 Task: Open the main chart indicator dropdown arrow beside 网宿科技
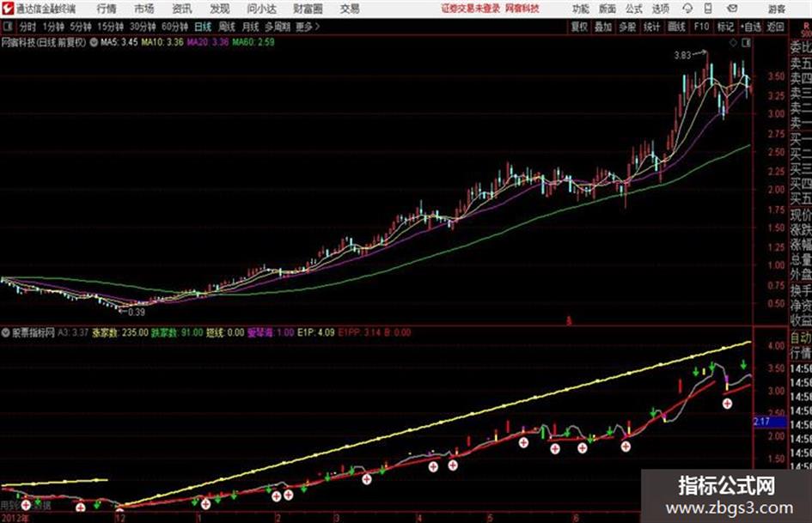pos(94,42)
